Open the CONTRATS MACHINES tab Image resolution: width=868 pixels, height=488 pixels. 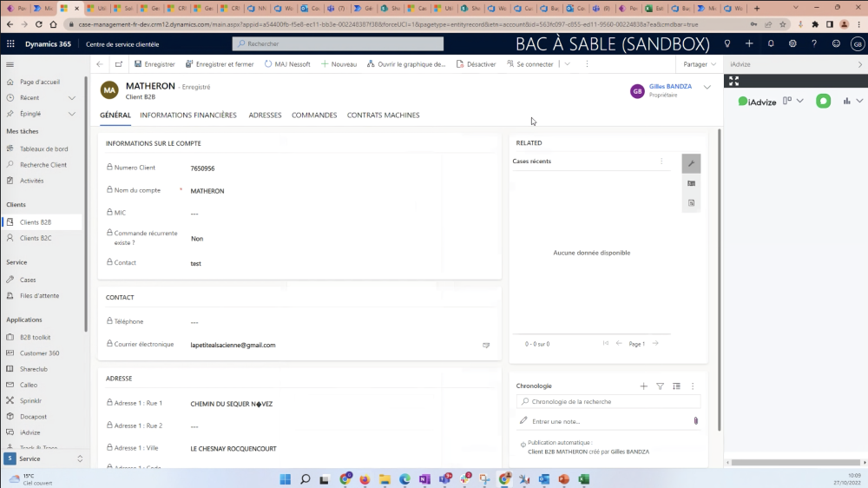click(x=383, y=115)
